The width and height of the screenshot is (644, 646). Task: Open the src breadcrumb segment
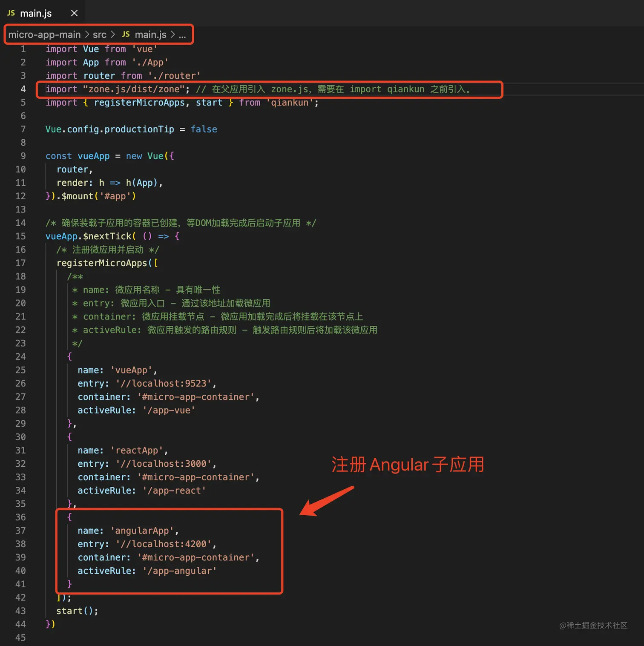(x=100, y=34)
